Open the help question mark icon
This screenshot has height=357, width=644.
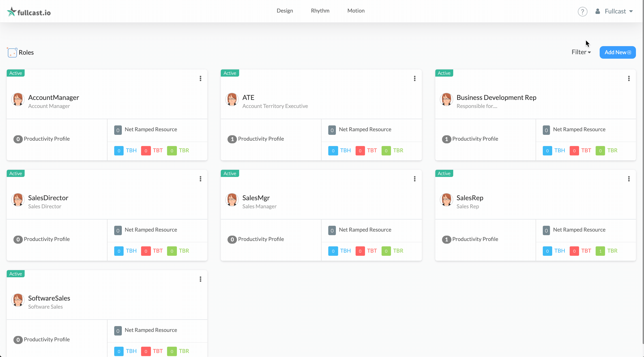582,11
